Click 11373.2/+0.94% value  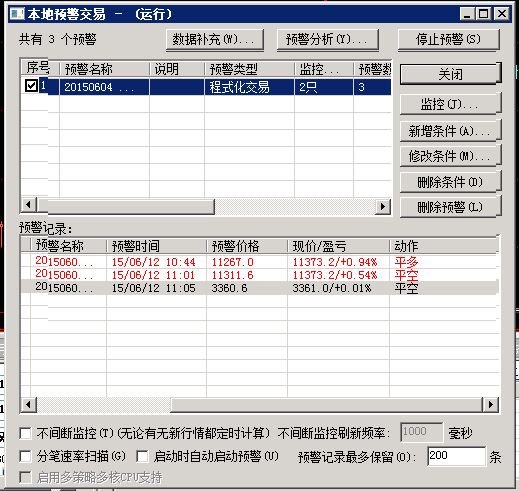tap(335, 262)
